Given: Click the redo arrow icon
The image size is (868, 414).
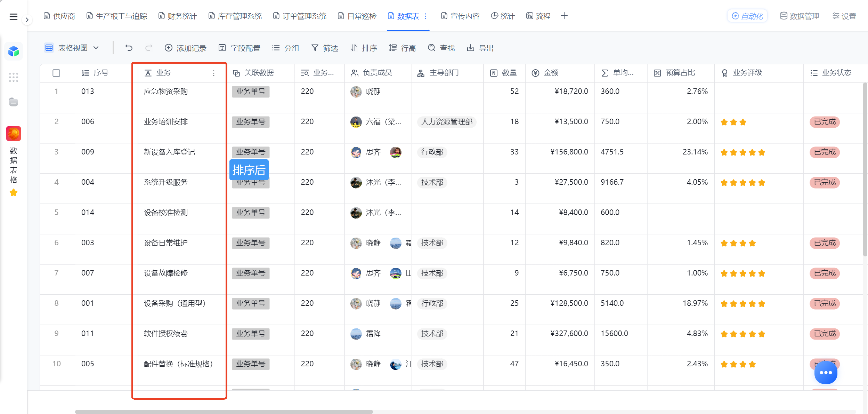Looking at the screenshot, I should pyautogui.click(x=149, y=48).
